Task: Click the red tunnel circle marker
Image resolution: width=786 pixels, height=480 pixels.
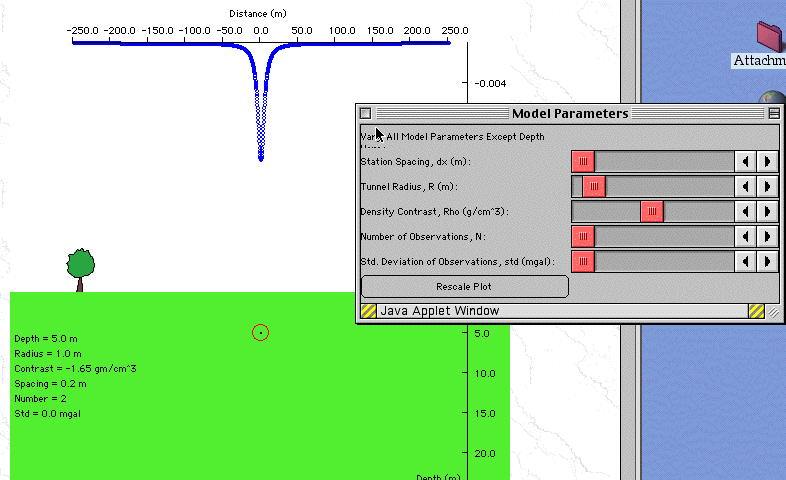Action: pos(260,332)
